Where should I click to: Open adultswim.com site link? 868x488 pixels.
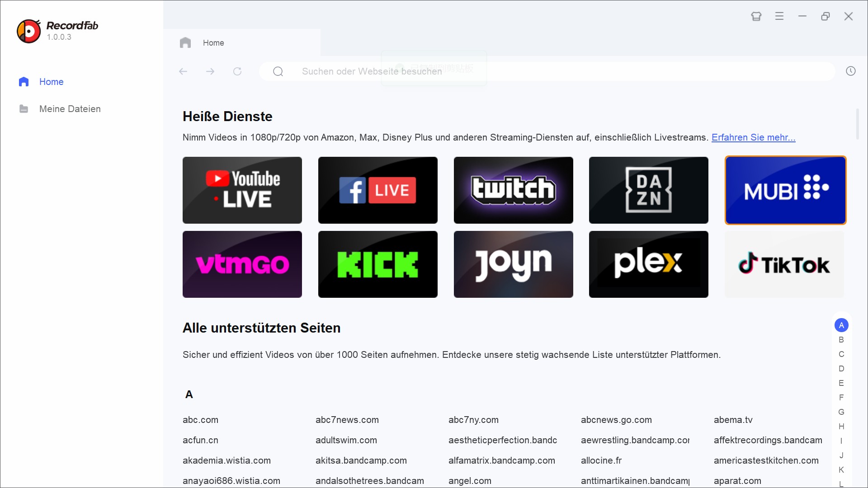click(346, 440)
